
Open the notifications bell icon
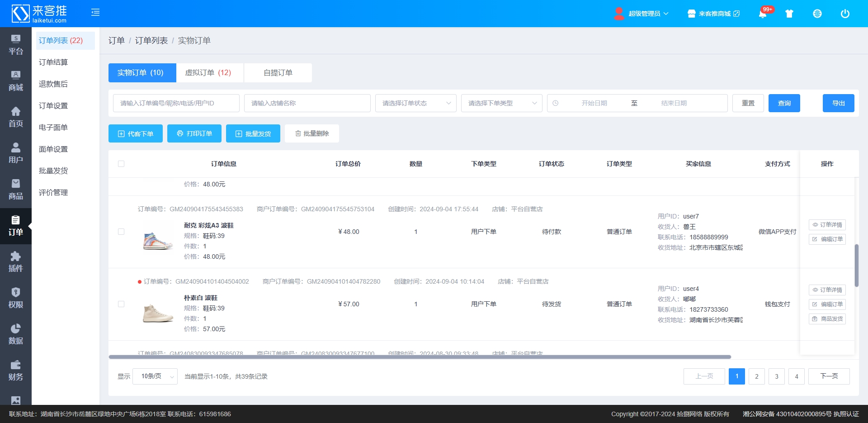click(x=762, y=14)
